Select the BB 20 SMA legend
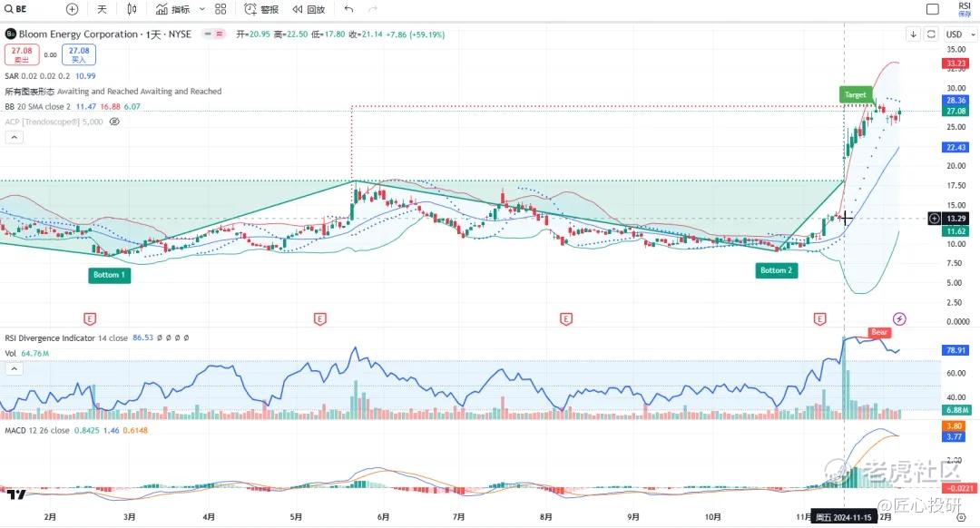Viewport: 980px width, 528px height. [73, 106]
